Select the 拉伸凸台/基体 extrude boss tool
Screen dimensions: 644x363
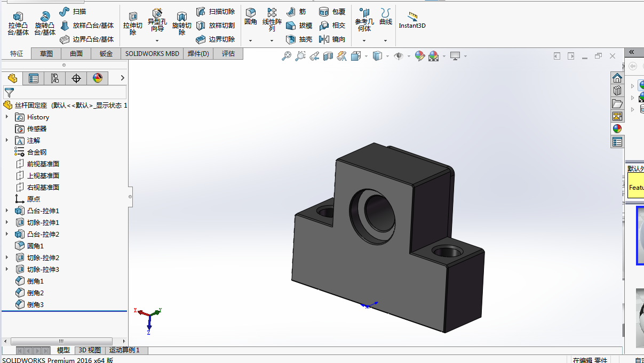tap(18, 23)
